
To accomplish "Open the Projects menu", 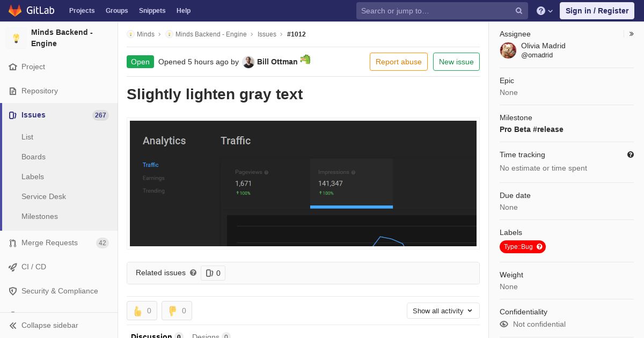I will coord(82,11).
